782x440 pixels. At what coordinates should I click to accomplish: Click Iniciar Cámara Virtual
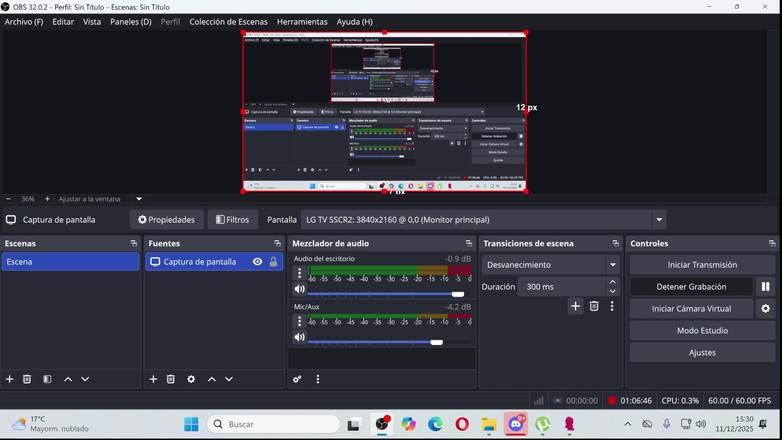[x=691, y=309]
